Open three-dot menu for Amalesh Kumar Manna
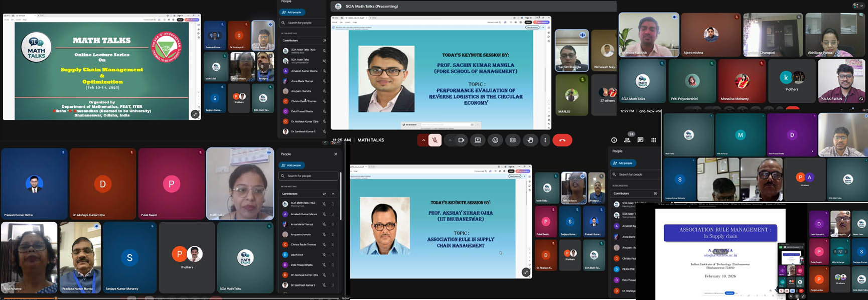Screen dimensions: 868x300 [333, 214]
